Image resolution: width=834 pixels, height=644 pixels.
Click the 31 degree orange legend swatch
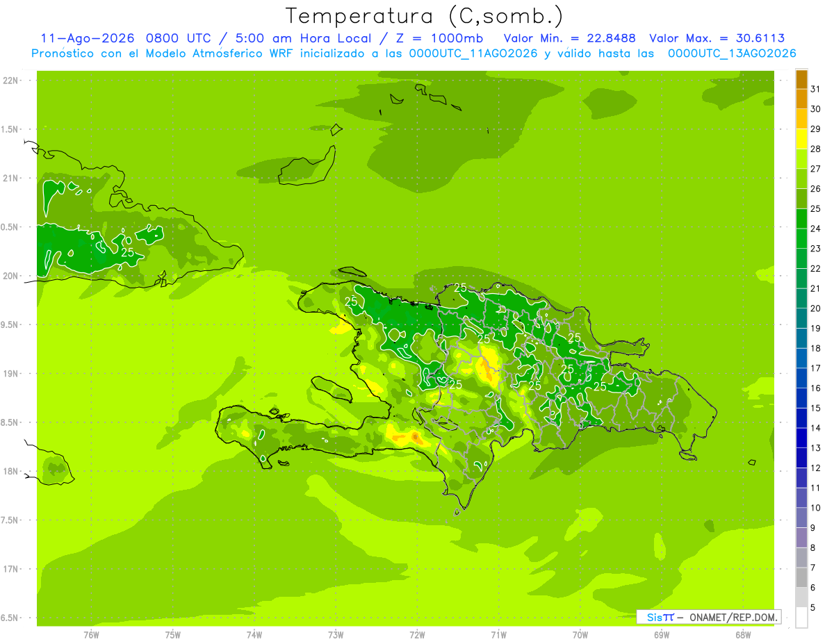pos(801,79)
